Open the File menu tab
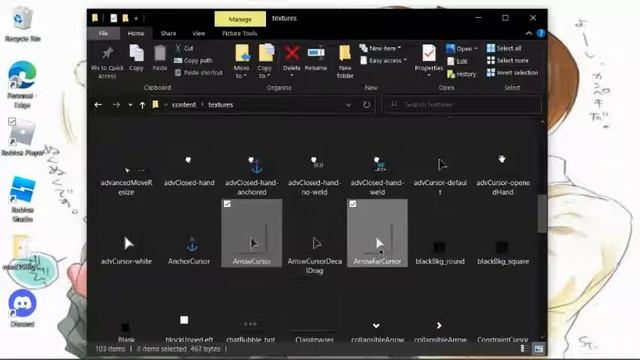This screenshot has height=360, width=640. 103,33
